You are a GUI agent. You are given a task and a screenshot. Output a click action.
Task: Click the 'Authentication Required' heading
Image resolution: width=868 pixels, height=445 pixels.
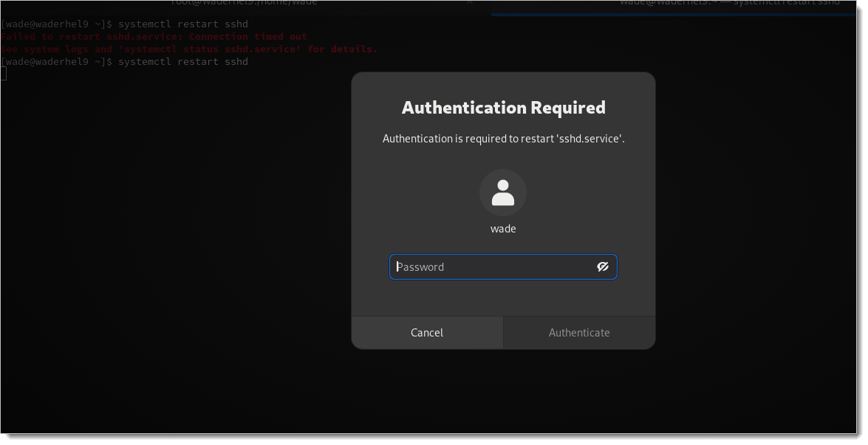[x=503, y=108]
